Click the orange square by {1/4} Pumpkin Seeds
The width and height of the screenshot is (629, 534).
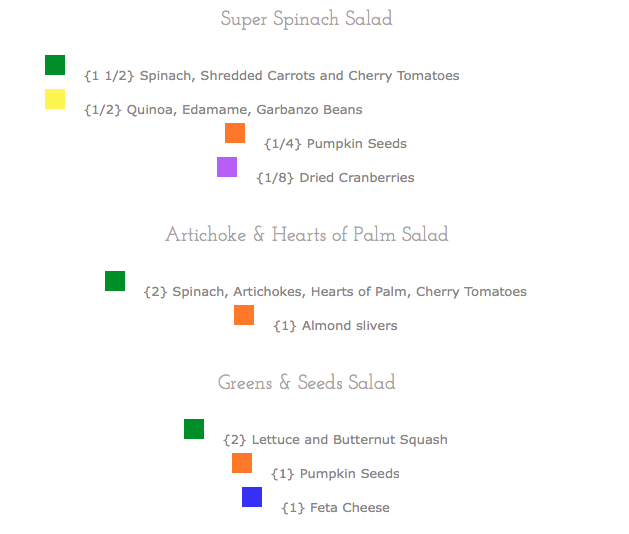click(235, 133)
